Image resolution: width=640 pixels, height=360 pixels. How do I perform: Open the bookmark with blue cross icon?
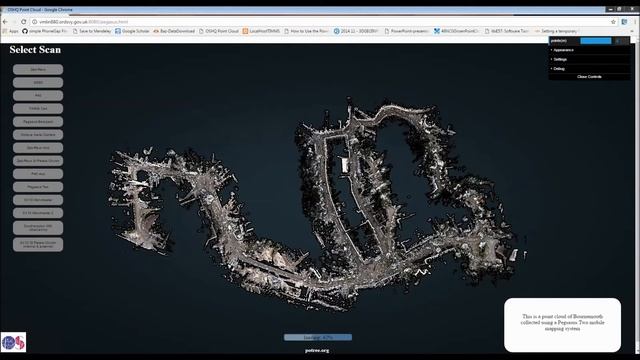coord(456,31)
